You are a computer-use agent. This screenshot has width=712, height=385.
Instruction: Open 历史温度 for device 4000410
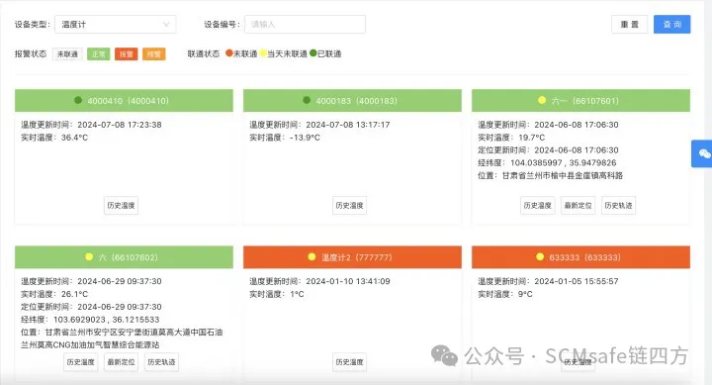click(x=121, y=206)
